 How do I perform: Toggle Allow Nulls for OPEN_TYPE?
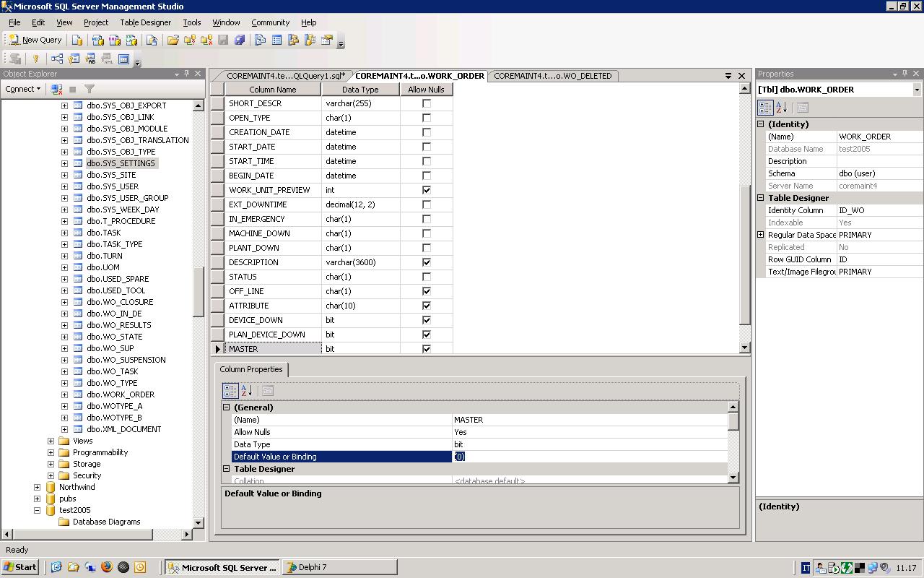[427, 118]
